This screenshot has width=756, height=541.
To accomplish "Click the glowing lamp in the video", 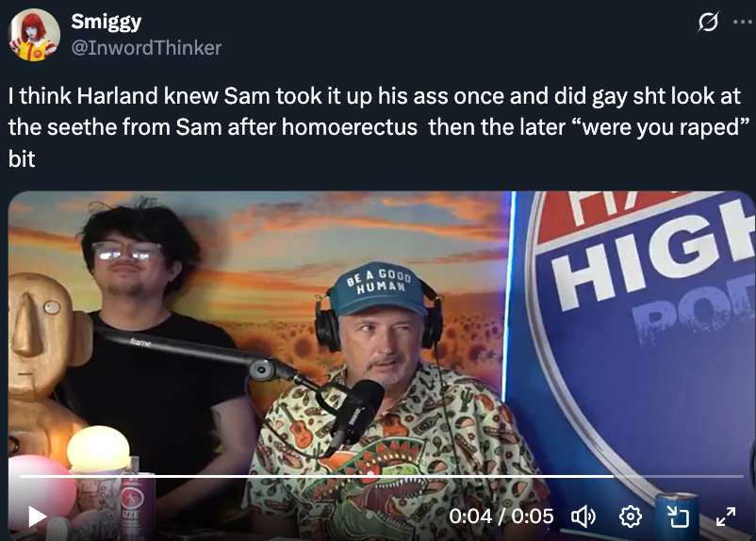I will tap(98, 450).
